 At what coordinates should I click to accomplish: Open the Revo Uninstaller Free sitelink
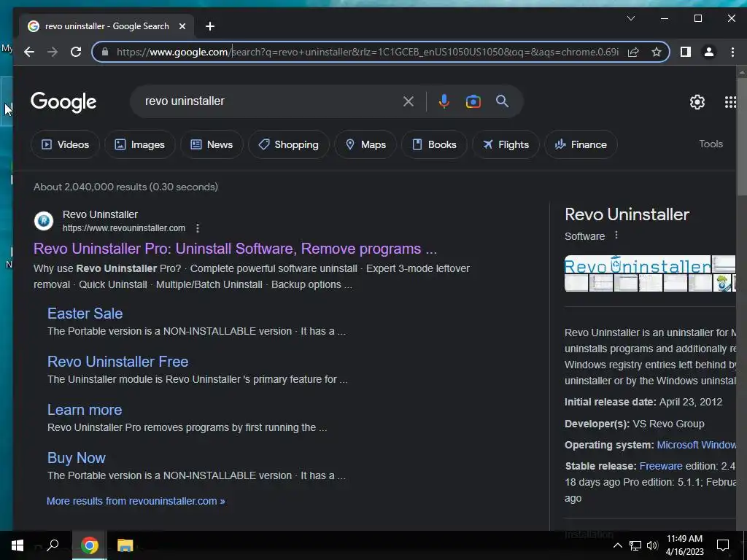[x=117, y=362]
